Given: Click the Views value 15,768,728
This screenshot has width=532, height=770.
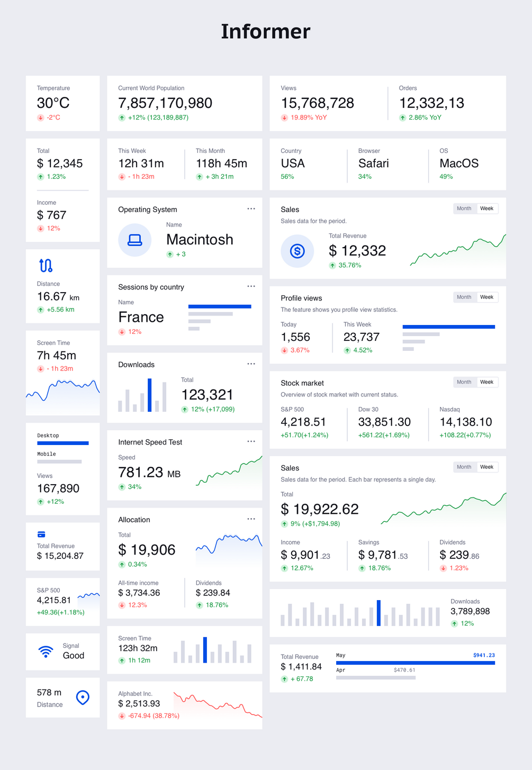Looking at the screenshot, I should 318,103.
